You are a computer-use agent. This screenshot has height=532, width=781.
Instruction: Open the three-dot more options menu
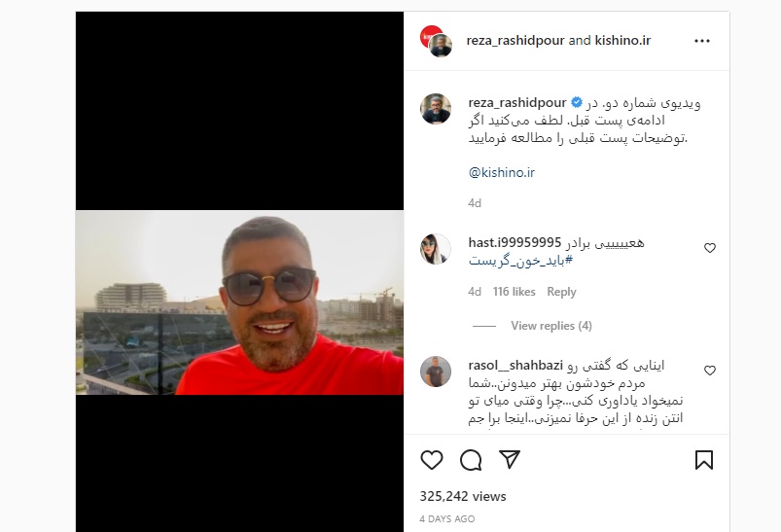coord(702,41)
